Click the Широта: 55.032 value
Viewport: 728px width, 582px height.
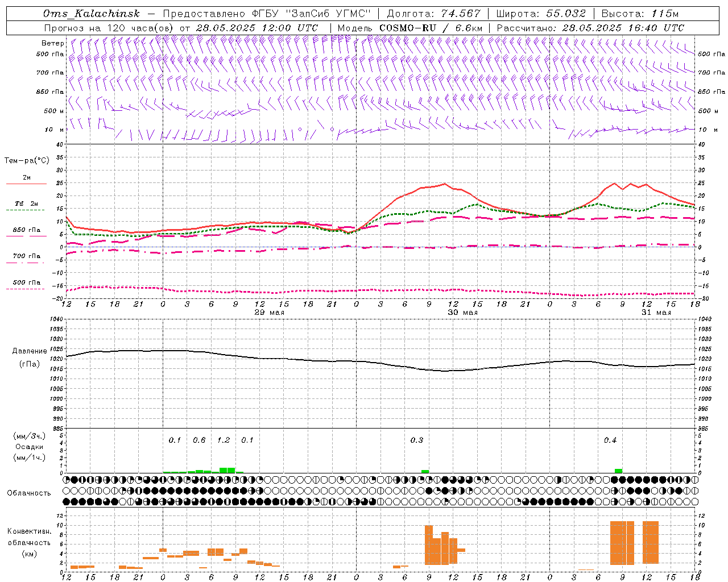point(541,14)
